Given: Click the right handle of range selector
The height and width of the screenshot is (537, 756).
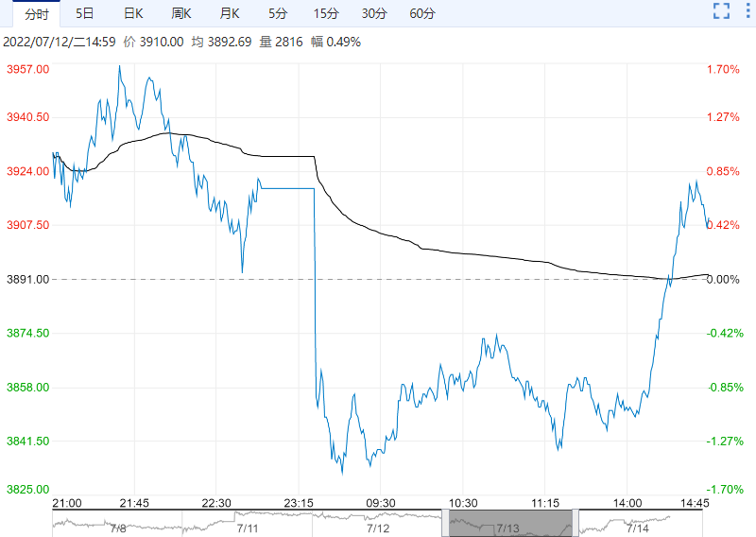Looking at the screenshot, I should tap(576, 523).
